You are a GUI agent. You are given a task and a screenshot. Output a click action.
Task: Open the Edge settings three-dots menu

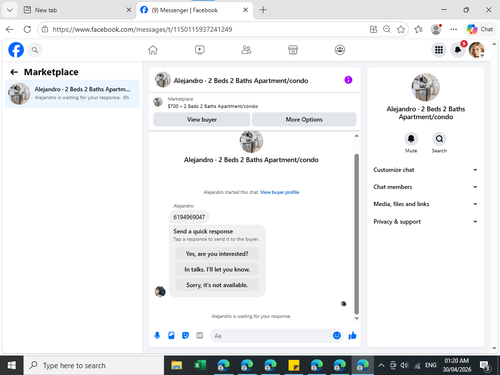click(x=453, y=29)
